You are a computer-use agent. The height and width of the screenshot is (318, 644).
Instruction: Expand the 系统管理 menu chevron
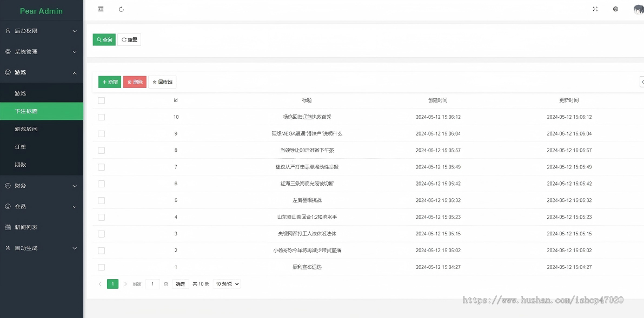coord(75,52)
